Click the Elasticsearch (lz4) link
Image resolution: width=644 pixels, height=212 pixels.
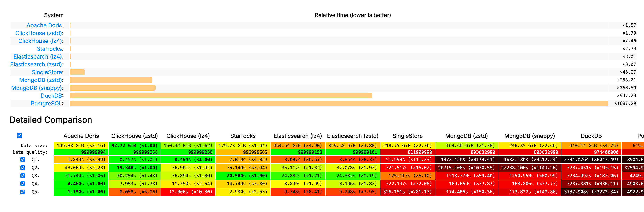38,56
